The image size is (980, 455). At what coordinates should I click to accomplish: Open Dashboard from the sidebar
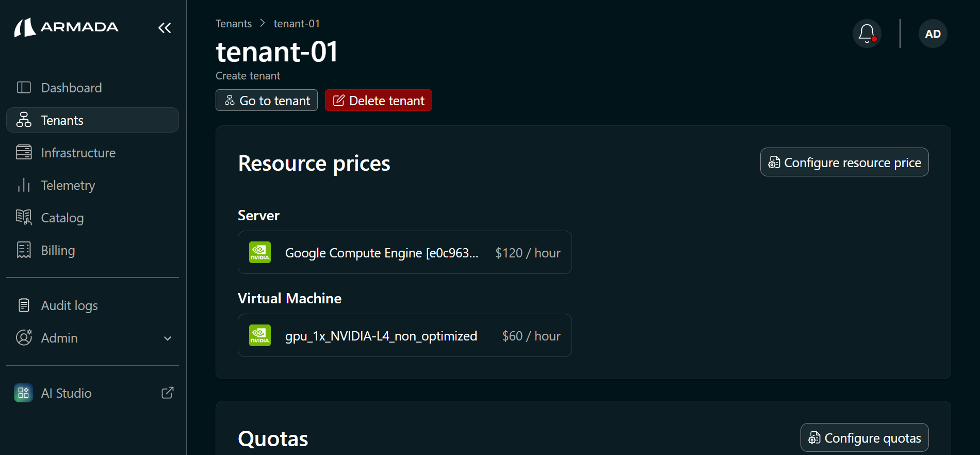(x=92, y=88)
